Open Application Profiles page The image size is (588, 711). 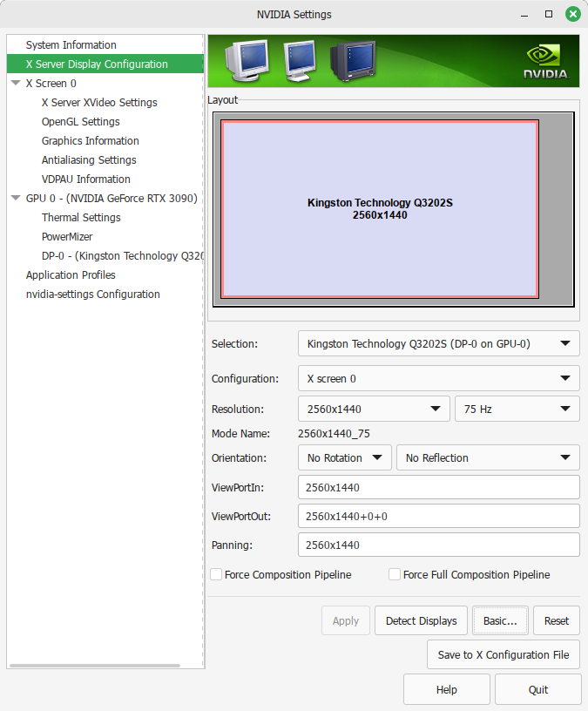point(71,274)
